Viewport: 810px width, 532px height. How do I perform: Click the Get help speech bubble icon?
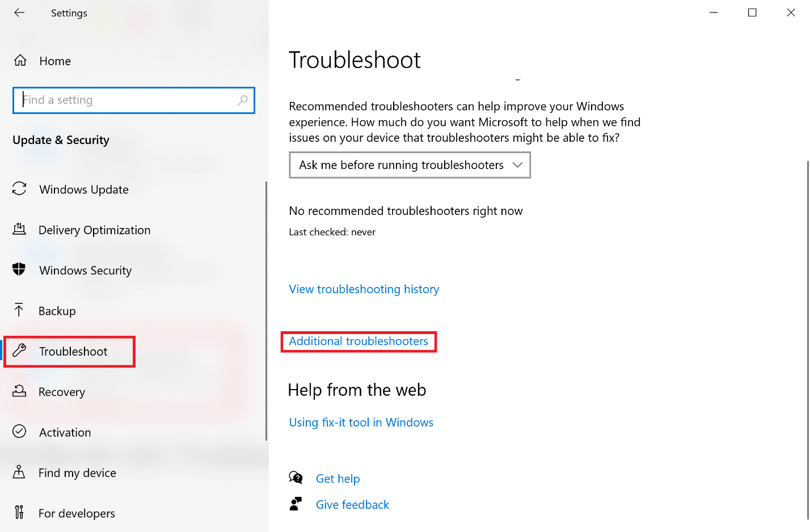point(296,478)
